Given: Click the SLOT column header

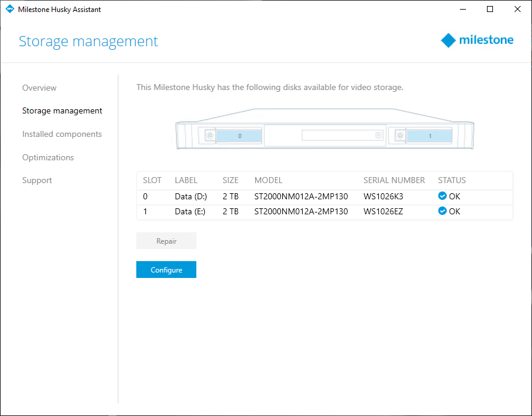Looking at the screenshot, I should pyautogui.click(x=152, y=180).
